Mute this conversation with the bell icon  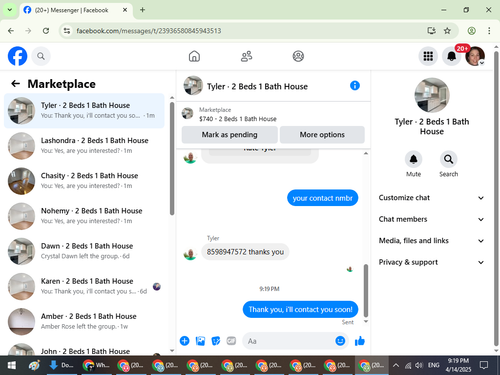point(413,159)
